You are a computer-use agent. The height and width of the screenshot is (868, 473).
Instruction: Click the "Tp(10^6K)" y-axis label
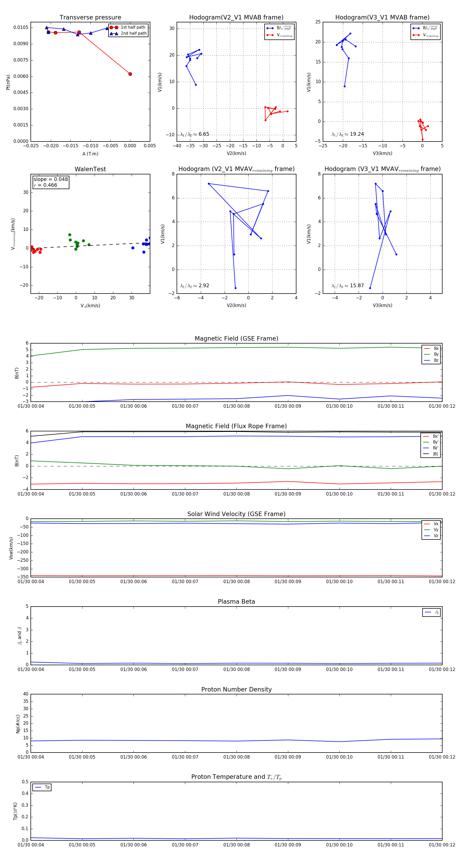15,811
